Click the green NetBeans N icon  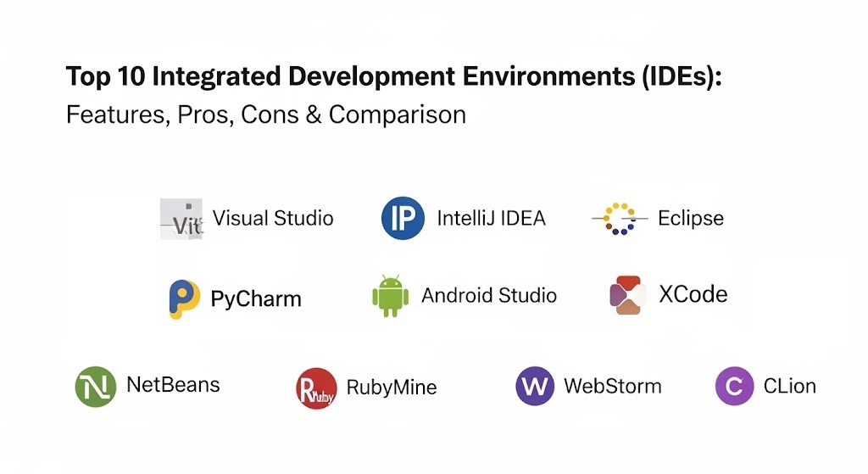(96, 387)
